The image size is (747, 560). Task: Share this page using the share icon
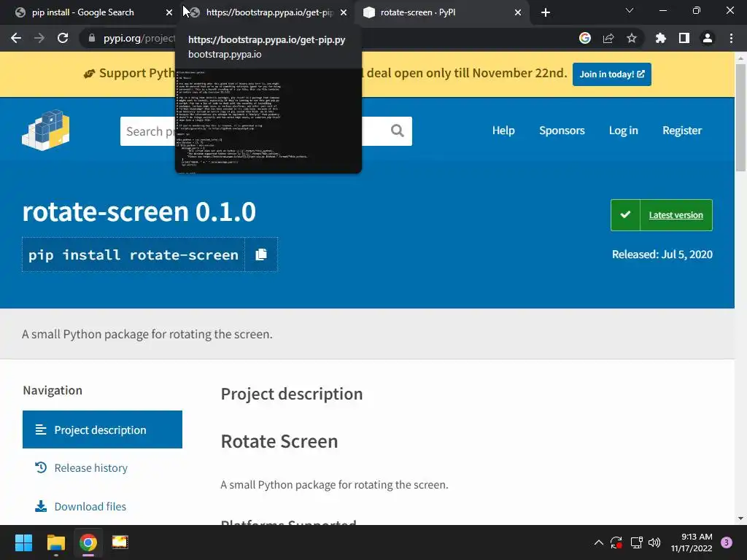pyautogui.click(x=608, y=38)
